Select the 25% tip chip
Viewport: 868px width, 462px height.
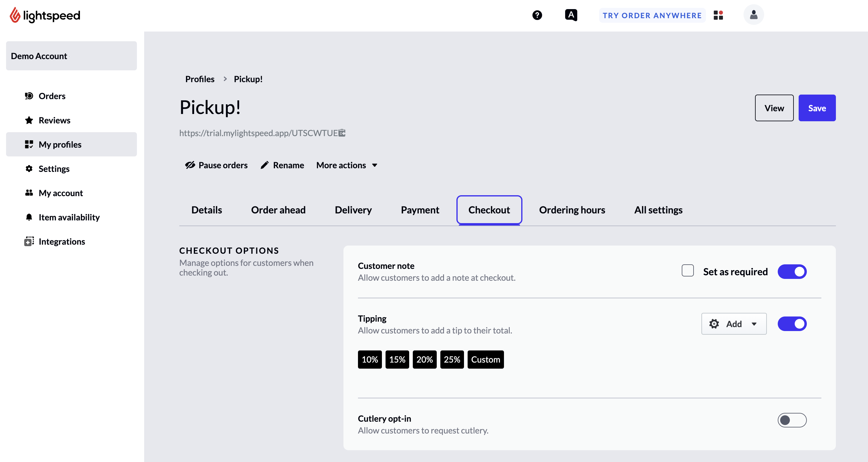pyautogui.click(x=452, y=360)
